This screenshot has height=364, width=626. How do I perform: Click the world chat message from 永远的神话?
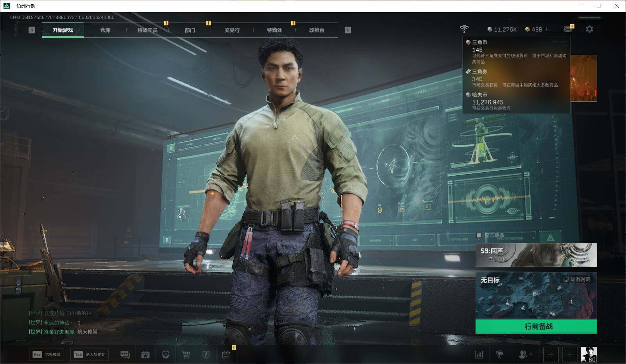point(55,323)
